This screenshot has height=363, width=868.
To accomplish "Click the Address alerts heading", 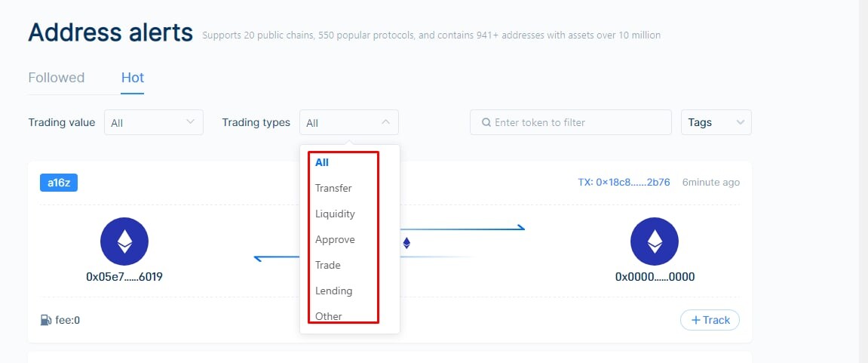I will point(111,32).
